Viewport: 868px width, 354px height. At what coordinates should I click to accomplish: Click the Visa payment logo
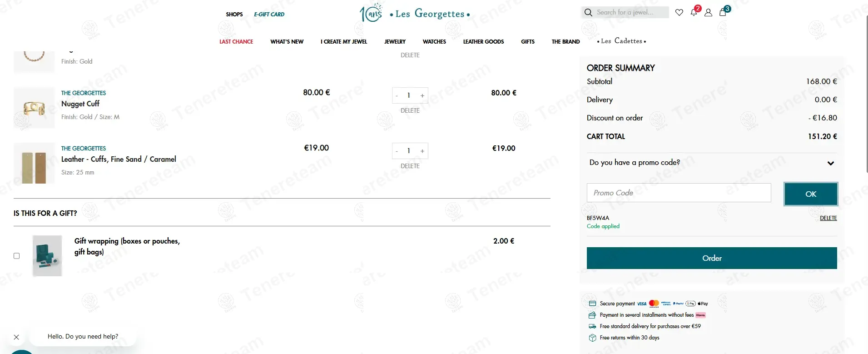[x=641, y=304]
